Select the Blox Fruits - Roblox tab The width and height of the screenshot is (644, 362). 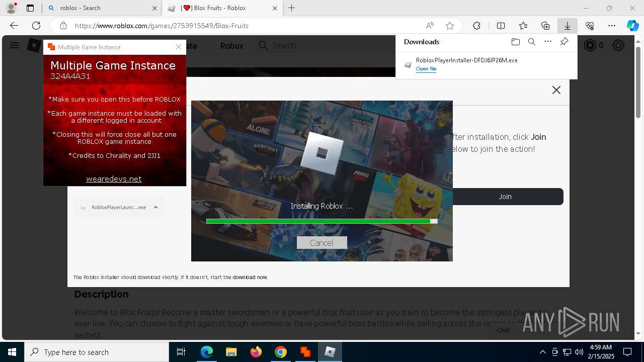pos(221,8)
